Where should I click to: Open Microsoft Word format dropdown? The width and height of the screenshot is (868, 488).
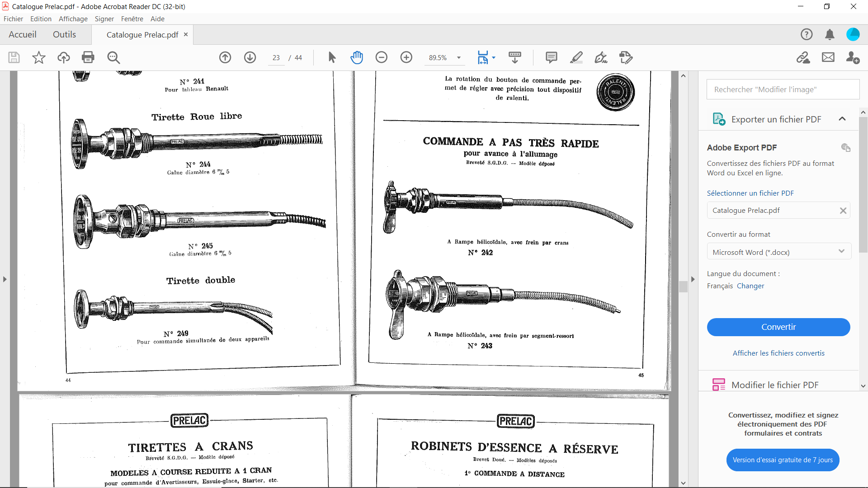coord(778,252)
